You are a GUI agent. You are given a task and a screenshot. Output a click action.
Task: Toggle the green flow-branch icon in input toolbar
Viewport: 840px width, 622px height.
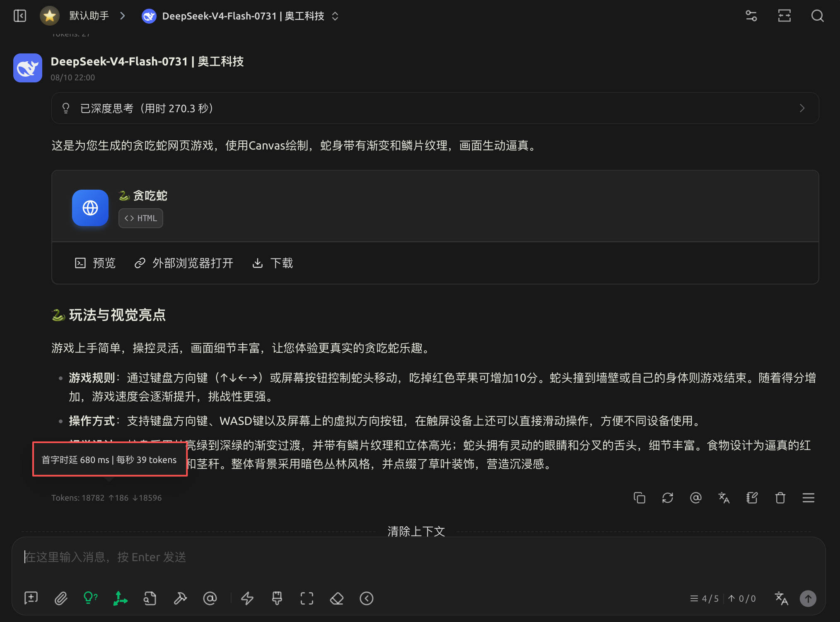(121, 598)
